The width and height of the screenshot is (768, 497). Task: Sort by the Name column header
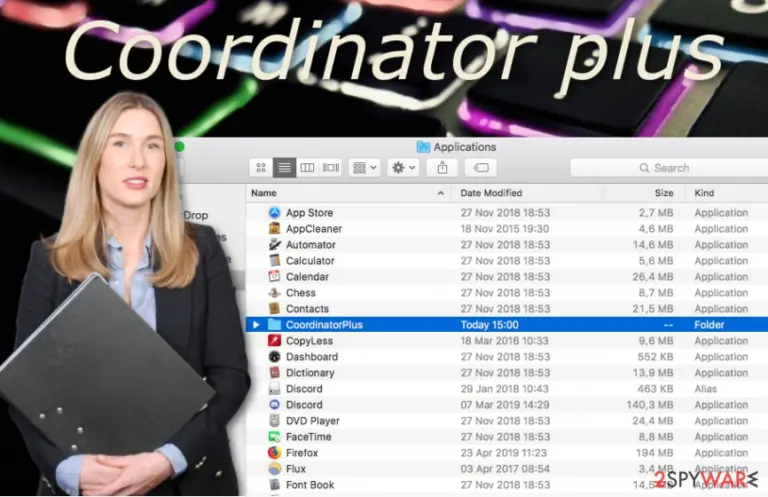[x=264, y=193]
